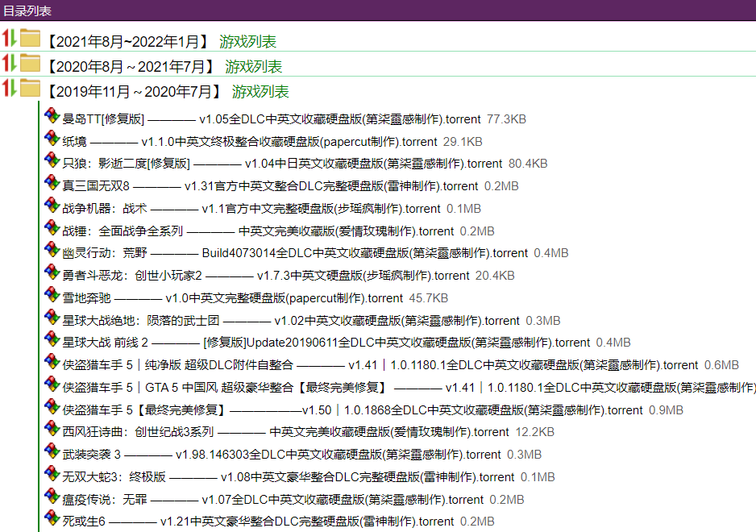
Task: Open folder icon for 2021年8月~2022年1月
Action: tap(30, 38)
